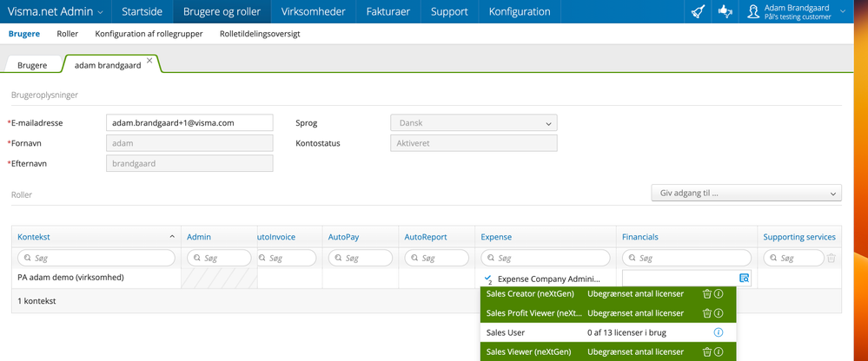Screen dimensions: 868x361
Task: Open the Fakturaer menu
Action: point(388,11)
